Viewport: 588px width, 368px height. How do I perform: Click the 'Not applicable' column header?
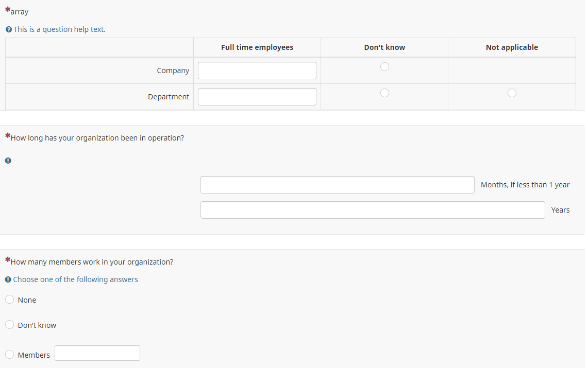[512, 47]
